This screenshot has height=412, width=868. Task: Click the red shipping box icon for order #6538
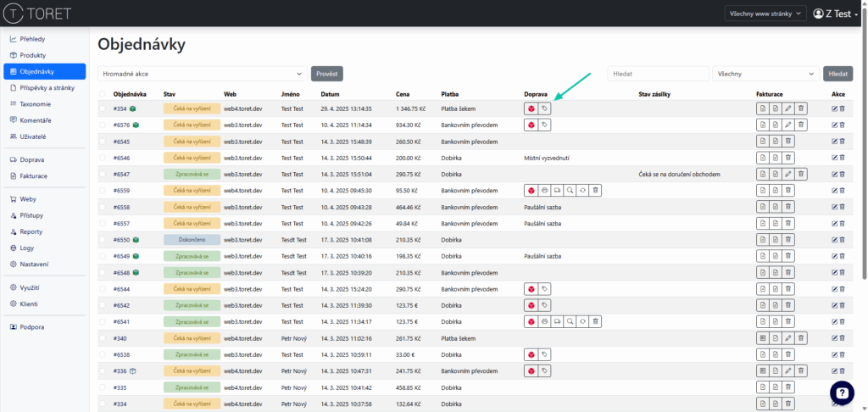click(531, 354)
